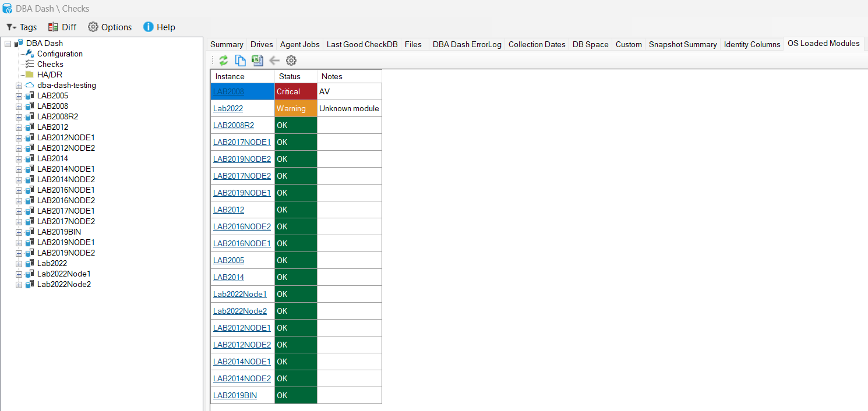Open the Help menu
This screenshot has width=868, height=411.
159,27
